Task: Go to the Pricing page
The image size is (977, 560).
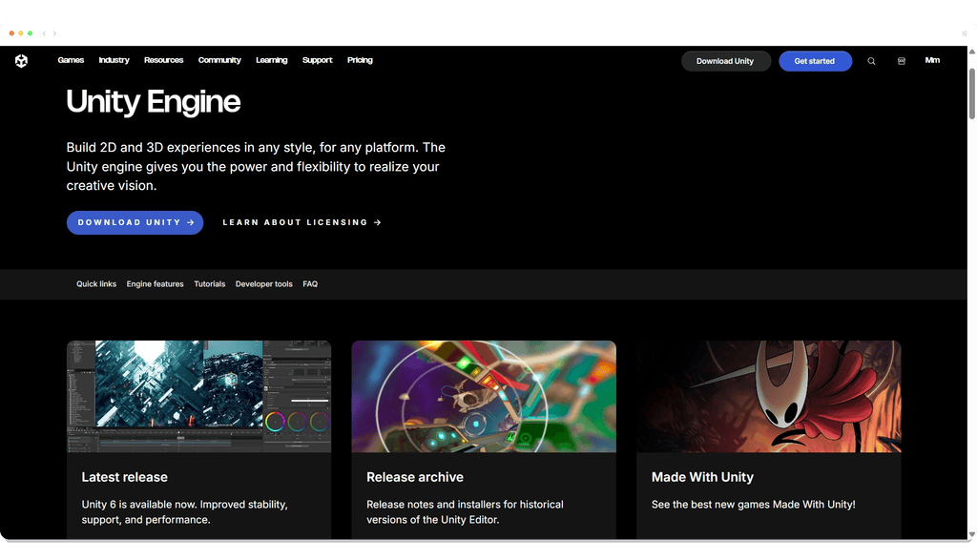Action: (360, 60)
